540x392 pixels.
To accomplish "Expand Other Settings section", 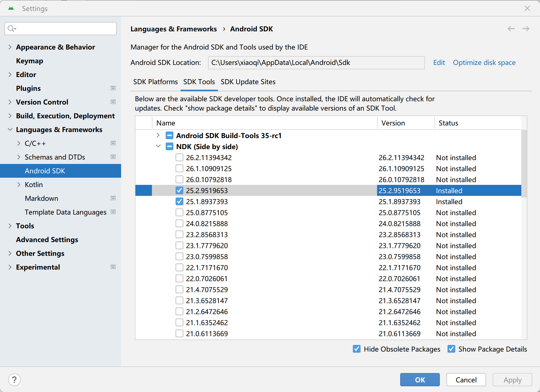I will (x=10, y=253).
